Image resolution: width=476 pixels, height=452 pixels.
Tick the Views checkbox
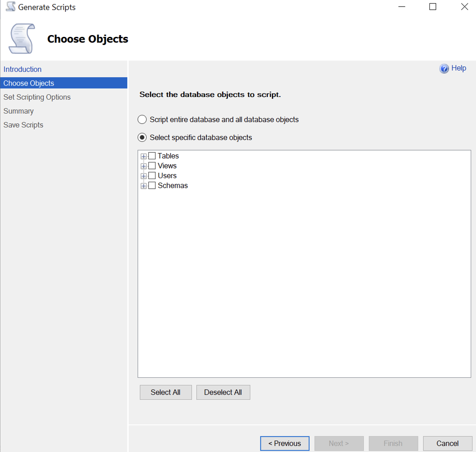pos(152,166)
